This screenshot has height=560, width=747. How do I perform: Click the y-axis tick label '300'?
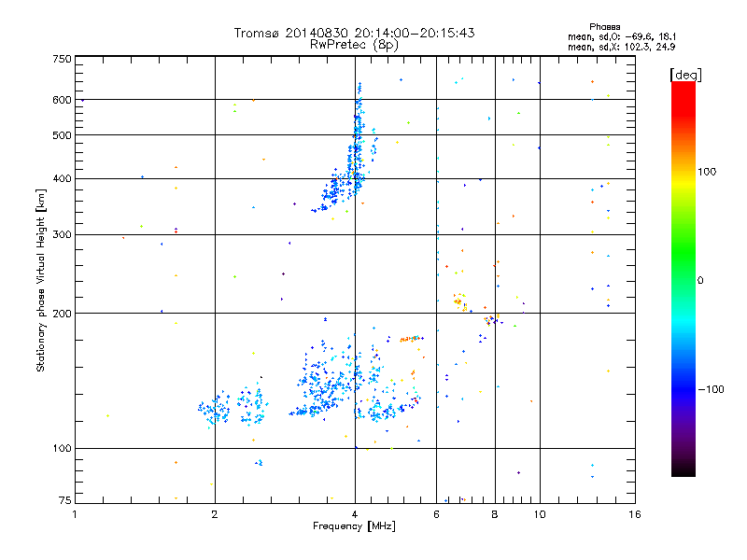click(x=62, y=235)
